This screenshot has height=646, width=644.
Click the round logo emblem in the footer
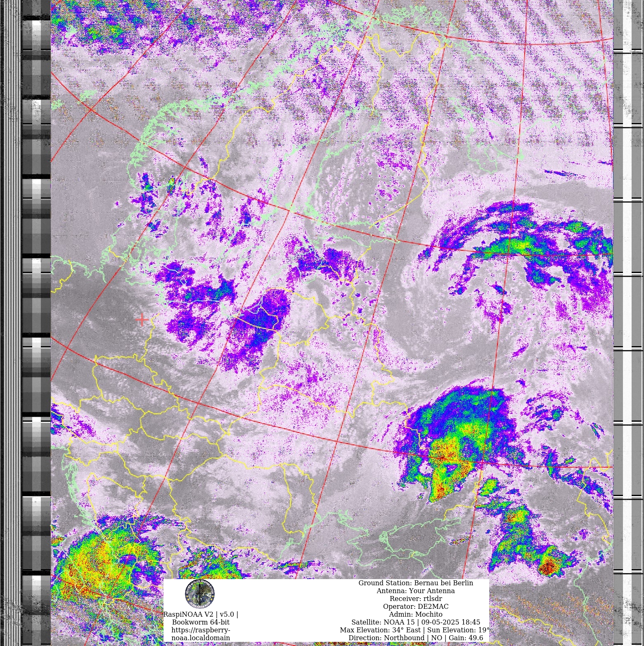click(200, 594)
